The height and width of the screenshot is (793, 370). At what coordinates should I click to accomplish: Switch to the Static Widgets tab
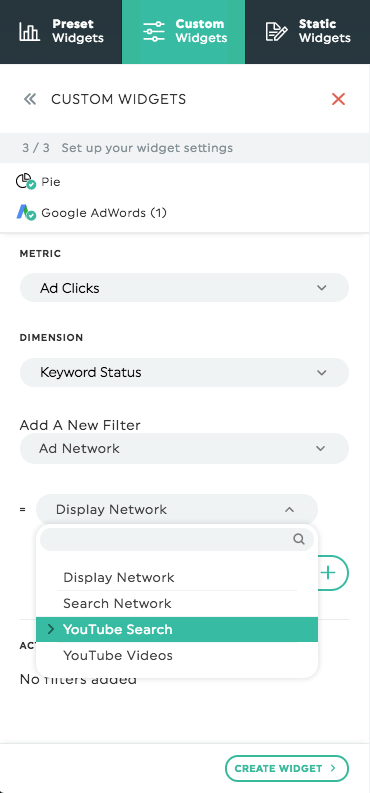coord(308,32)
